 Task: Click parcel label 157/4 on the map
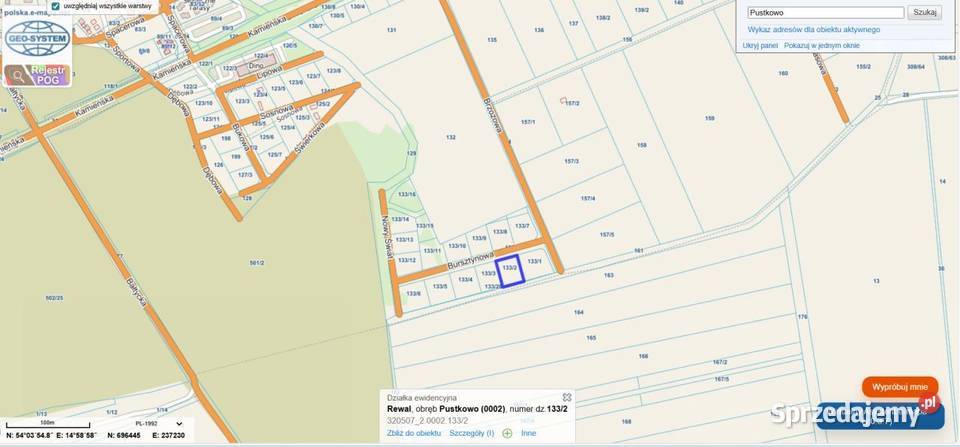588,198
